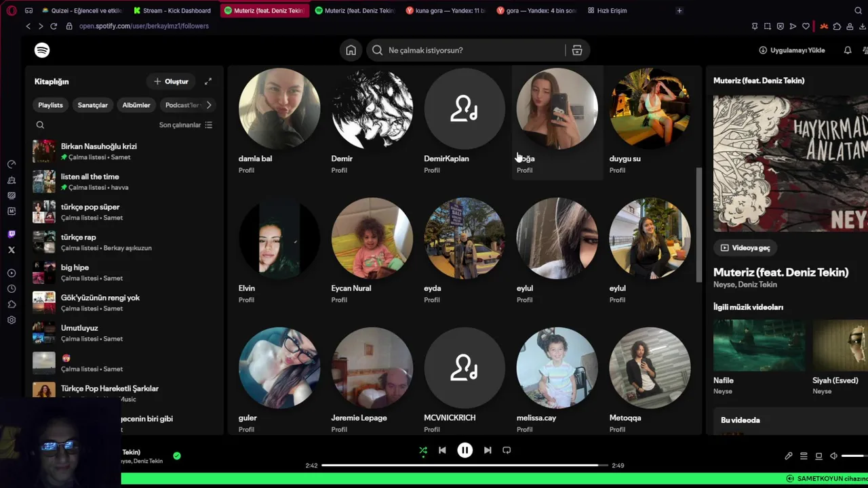Skip to the next track
This screenshot has width=868, height=488.
point(488,450)
